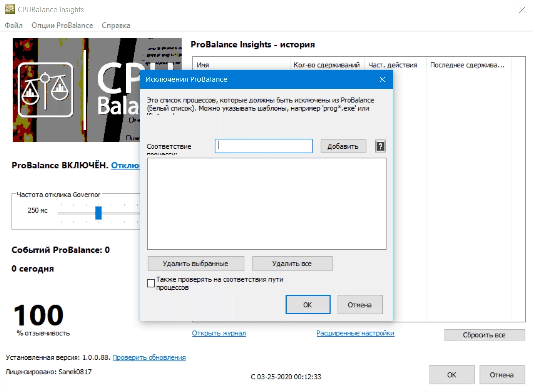Click the '100' responsiveness value
This screenshot has height=392, width=533.
tap(38, 315)
